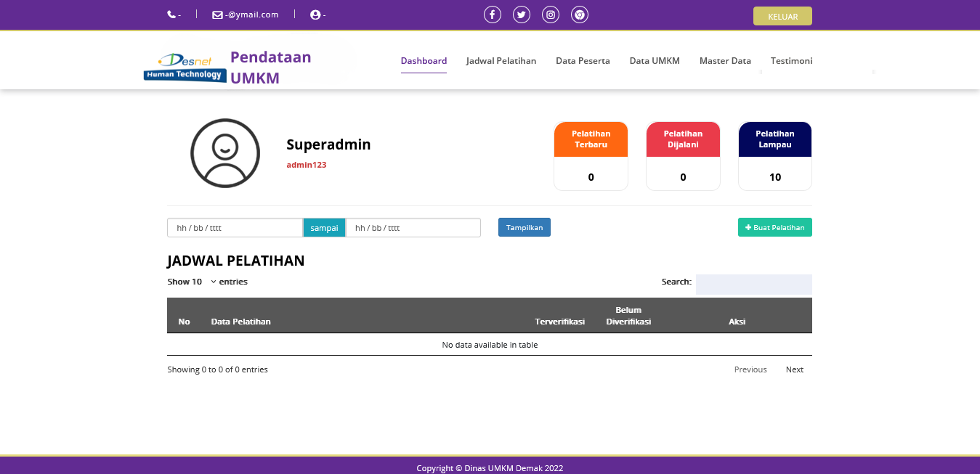This screenshot has width=980, height=474.
Task: Click the Next pagination link
Action: click(794, 369)
